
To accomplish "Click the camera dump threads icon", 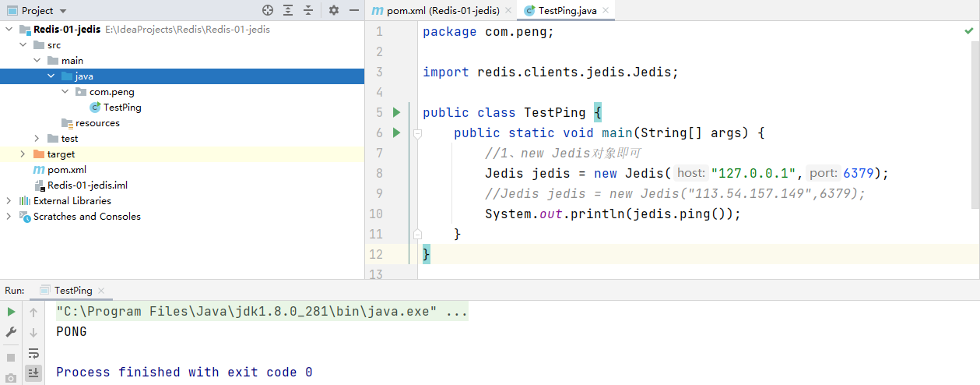I will click(11, 378).
